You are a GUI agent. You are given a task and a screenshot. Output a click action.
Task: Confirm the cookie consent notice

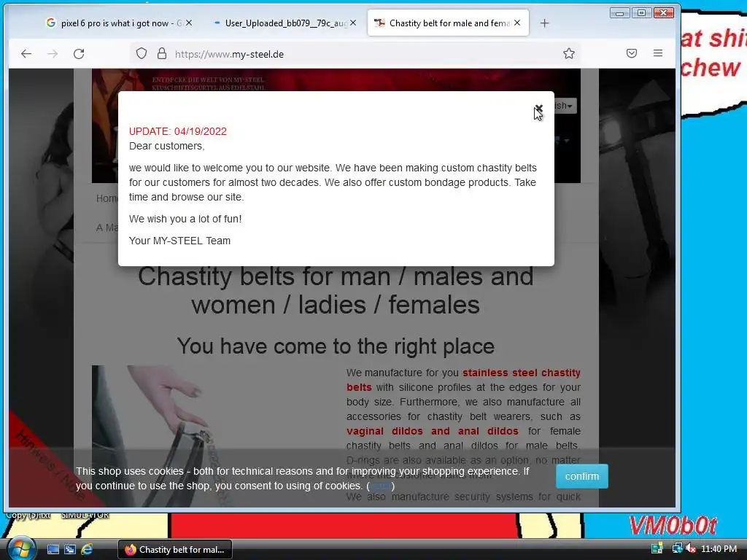[x=581, y=476]
